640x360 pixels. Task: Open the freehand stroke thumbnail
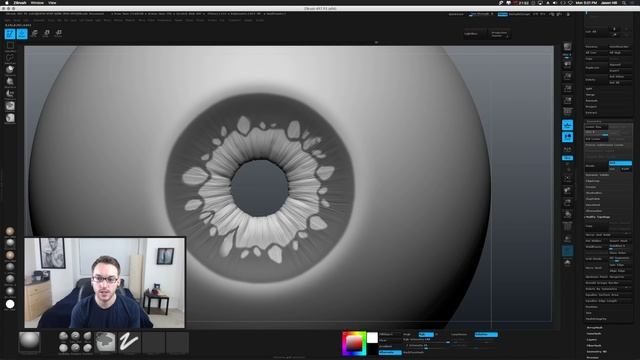pos(129,342)
